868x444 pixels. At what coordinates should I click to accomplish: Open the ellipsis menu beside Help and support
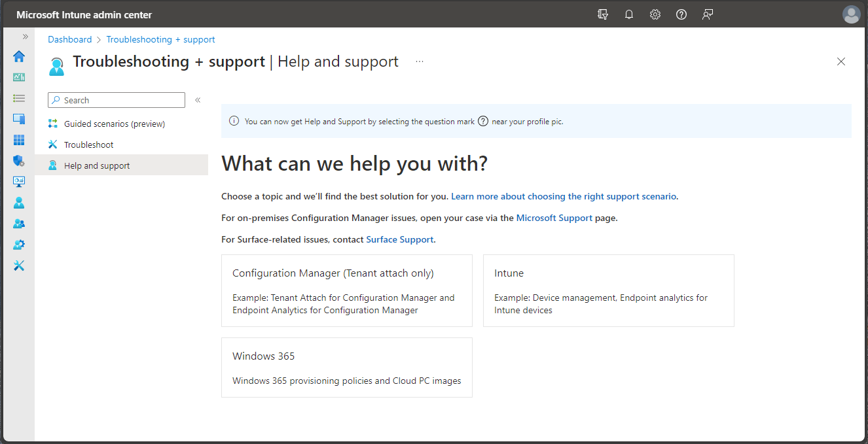420,61
